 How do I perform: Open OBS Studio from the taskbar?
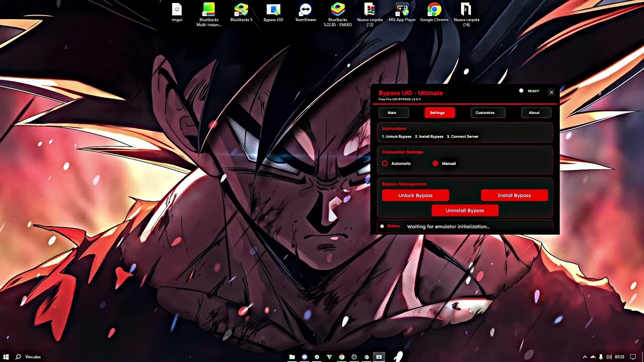pos(354,357)
